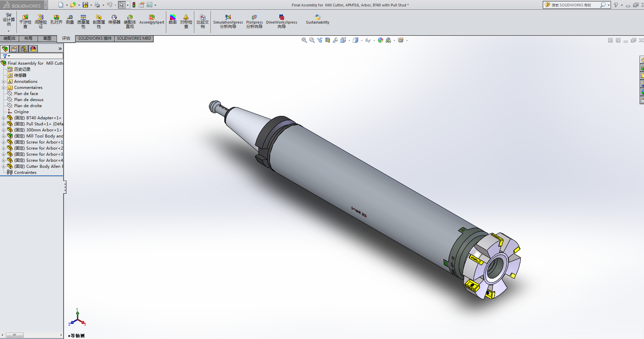Open the Design Study (设计算例) dropdown arrow
The width and height of the screenshot is (644, 339).
[8, 31]
